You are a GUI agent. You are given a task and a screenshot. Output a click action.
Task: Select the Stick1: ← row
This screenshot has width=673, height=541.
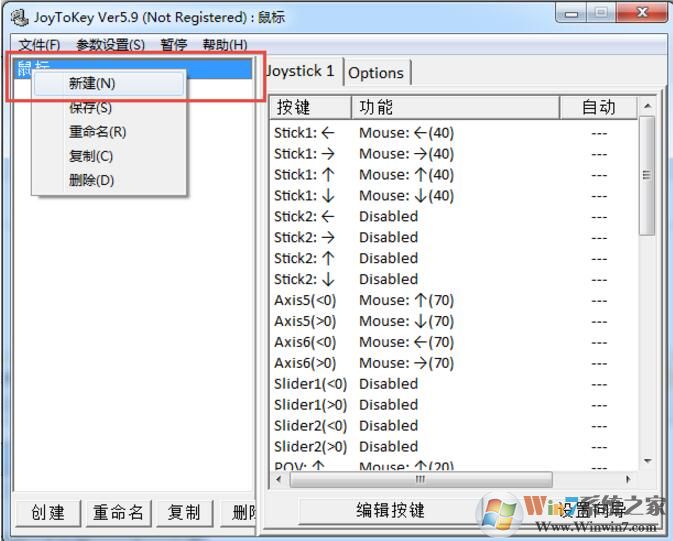tap(454, 133)
